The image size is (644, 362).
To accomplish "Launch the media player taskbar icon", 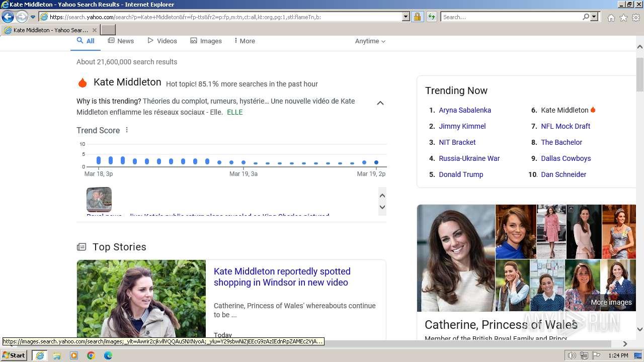I will coord(74,355).
